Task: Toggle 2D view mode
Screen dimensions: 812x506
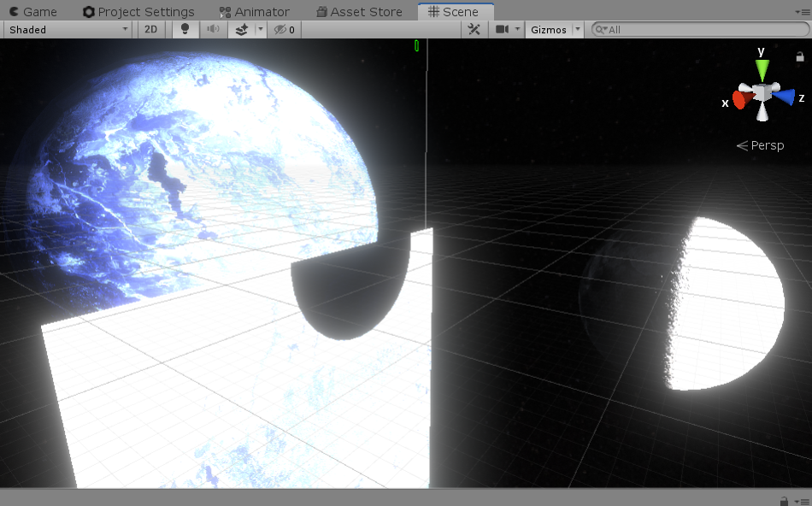Action: 150,29
